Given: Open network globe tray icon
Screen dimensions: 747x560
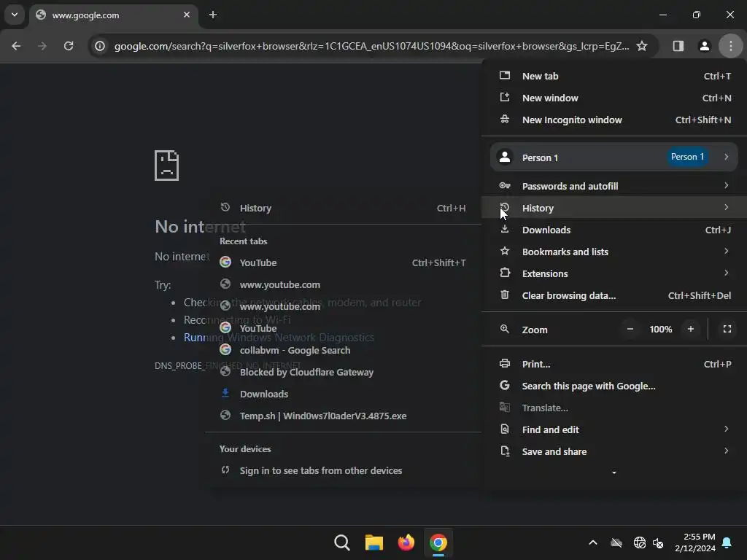Looking at the screenshot, I should [x=639, y=542].
